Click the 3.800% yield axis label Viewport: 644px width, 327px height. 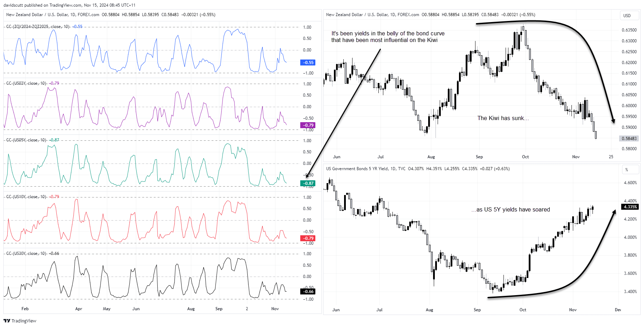630,255
